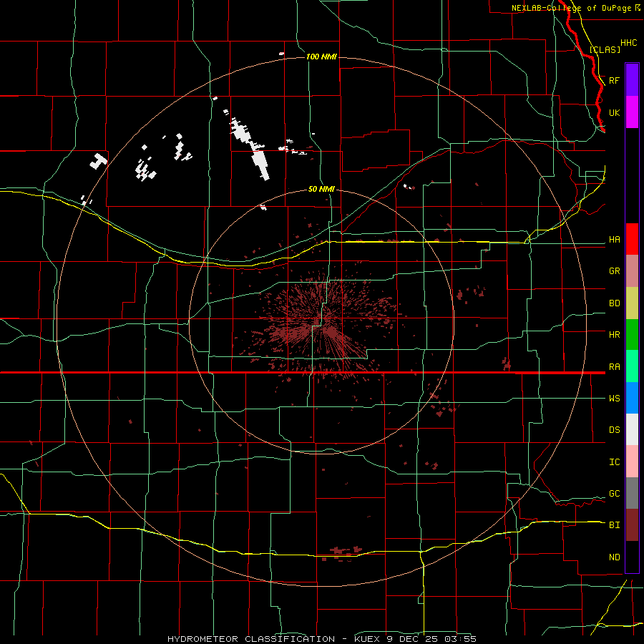The height and width of the screenshot is (644, 644).
Task: Click the "50 NMI" range ring label
Action: point(321,189)
